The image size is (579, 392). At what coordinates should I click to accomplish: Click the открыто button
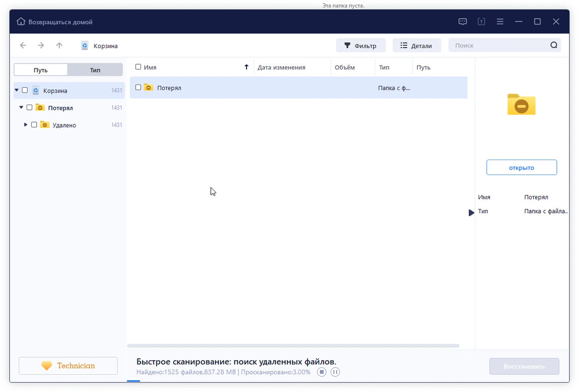[522, 167]
